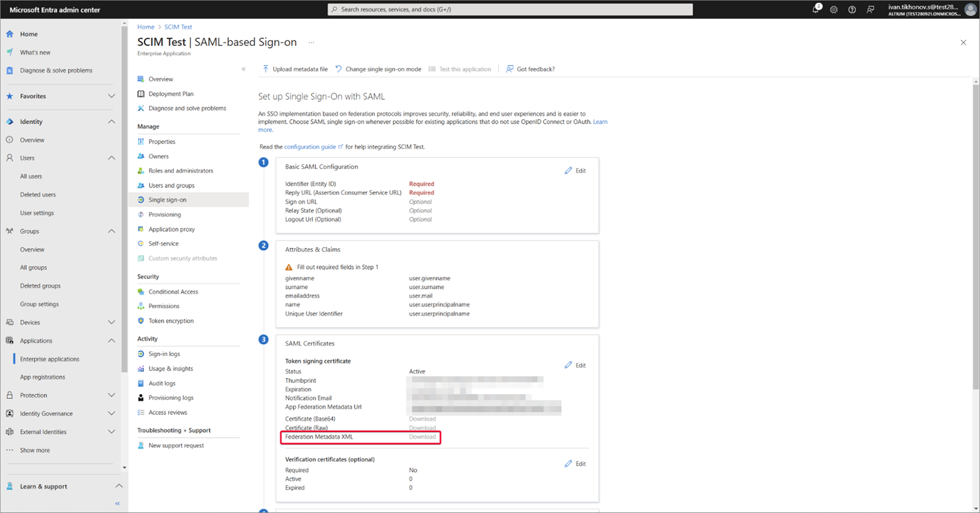The height and width of the screenshot is (513, 980).
Task: Collapse the Users section chevron
Action: click(x=111, y=158)
